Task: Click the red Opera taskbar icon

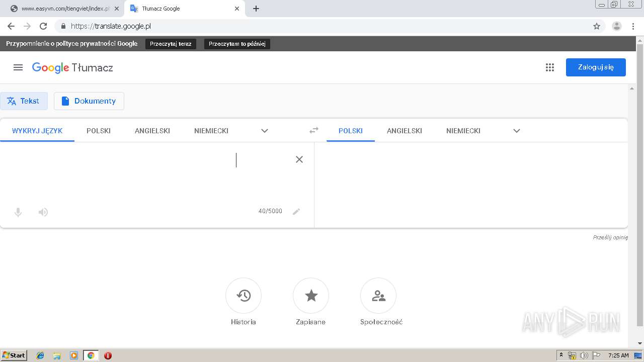Action: pos(108,355)
